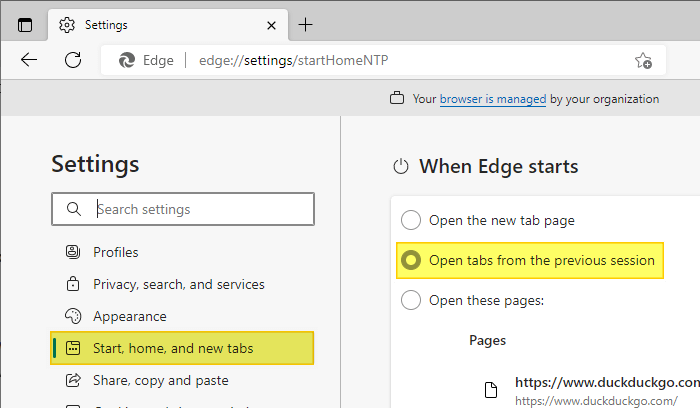This screenshot has width=700, height=408.
Task: Click the magnifier icon in Search settings
Action: (74, 209)
